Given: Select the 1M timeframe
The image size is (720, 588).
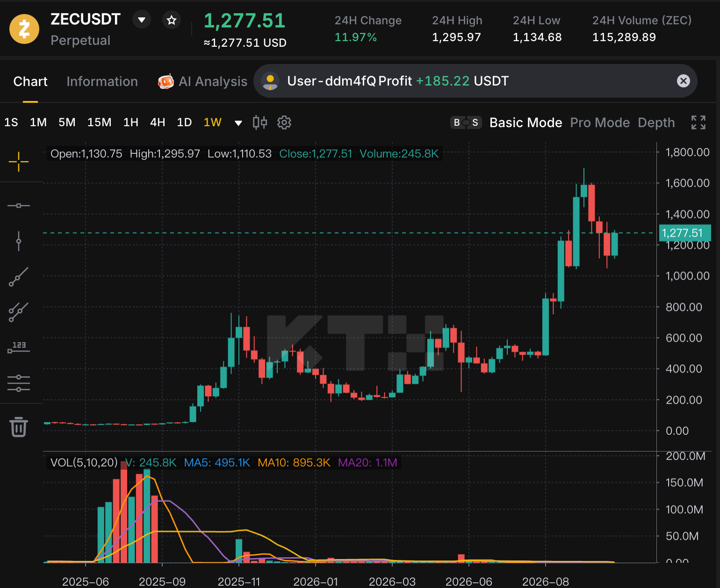Looking at the screenshot, I should (x=38, y=122).
